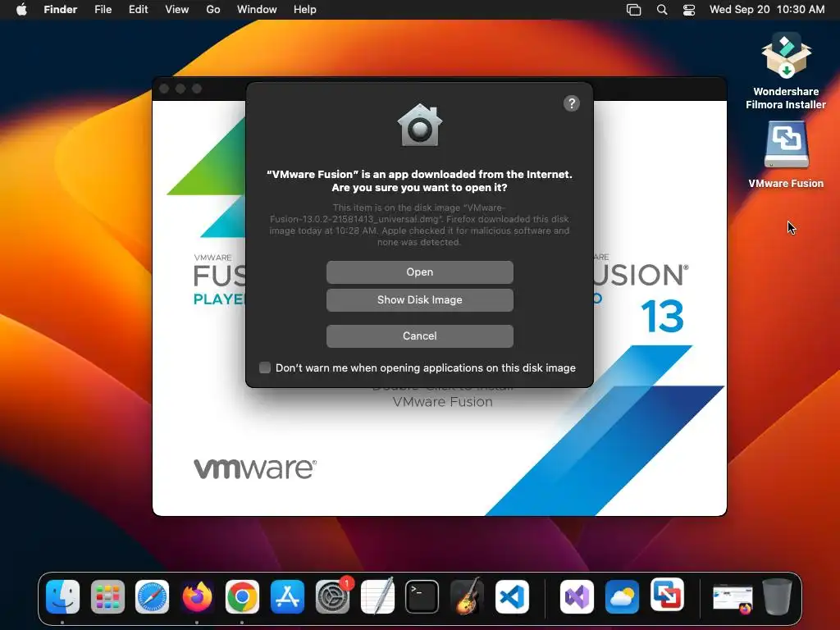Open the cloud app icon in Dock
The height and width of the screenshot is (630, 840).
click(622, 596)
